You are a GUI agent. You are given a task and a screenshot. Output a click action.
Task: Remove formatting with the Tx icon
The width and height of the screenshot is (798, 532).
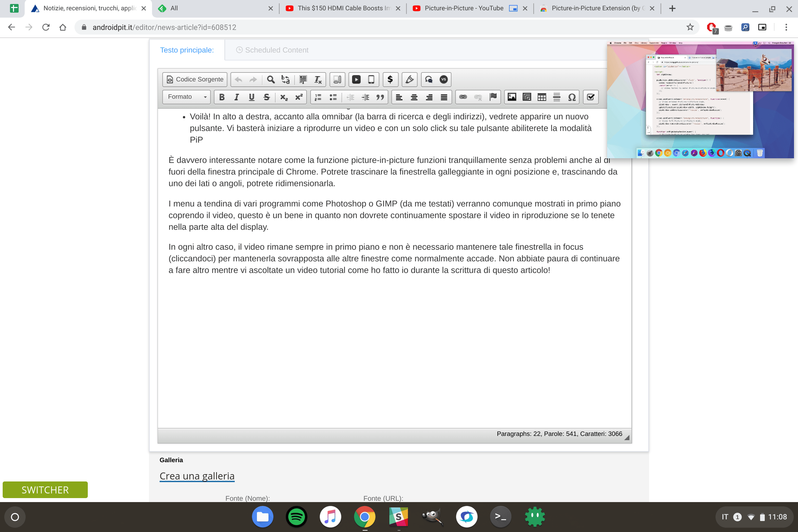coord(317,79)
